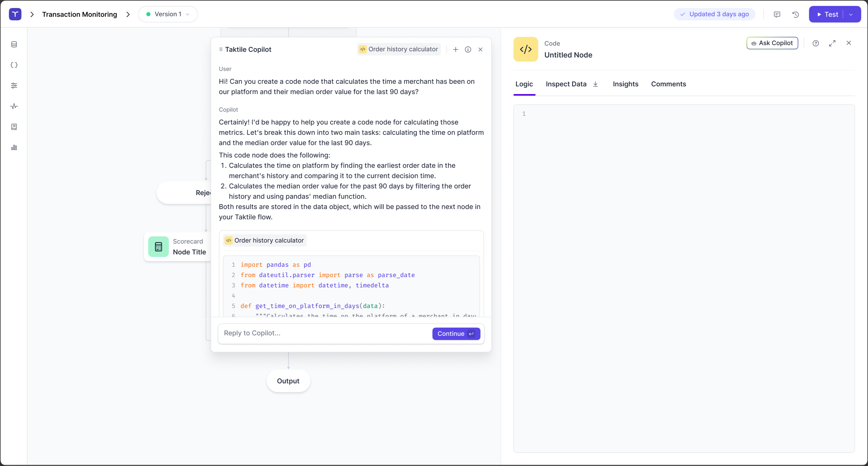Click the Taktile logo icon

(15, 14)
